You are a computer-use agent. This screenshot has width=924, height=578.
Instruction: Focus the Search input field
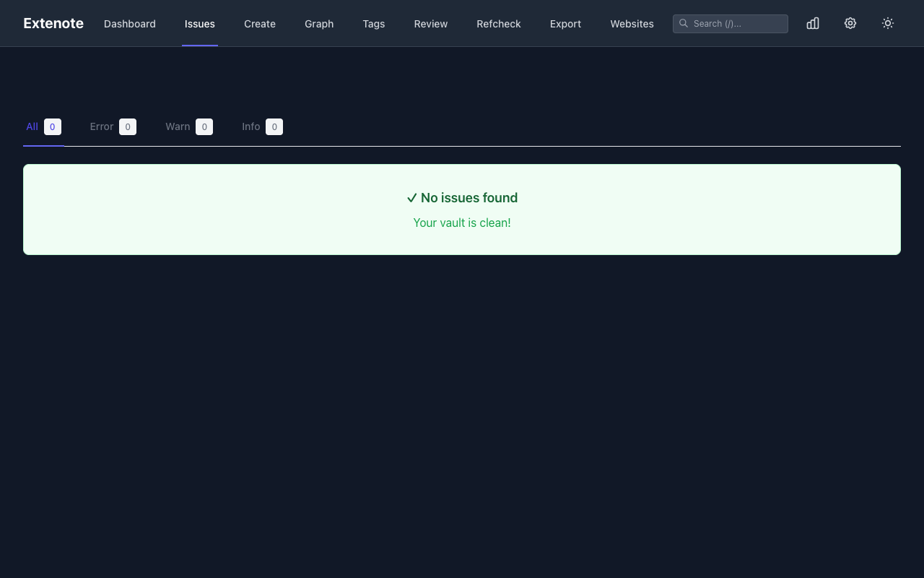pos(738,24)
